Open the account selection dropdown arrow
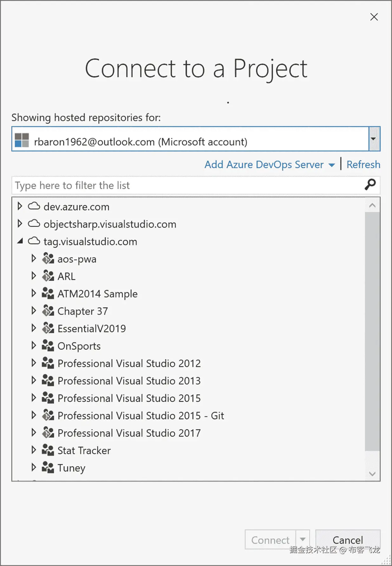 coord(374,139)
